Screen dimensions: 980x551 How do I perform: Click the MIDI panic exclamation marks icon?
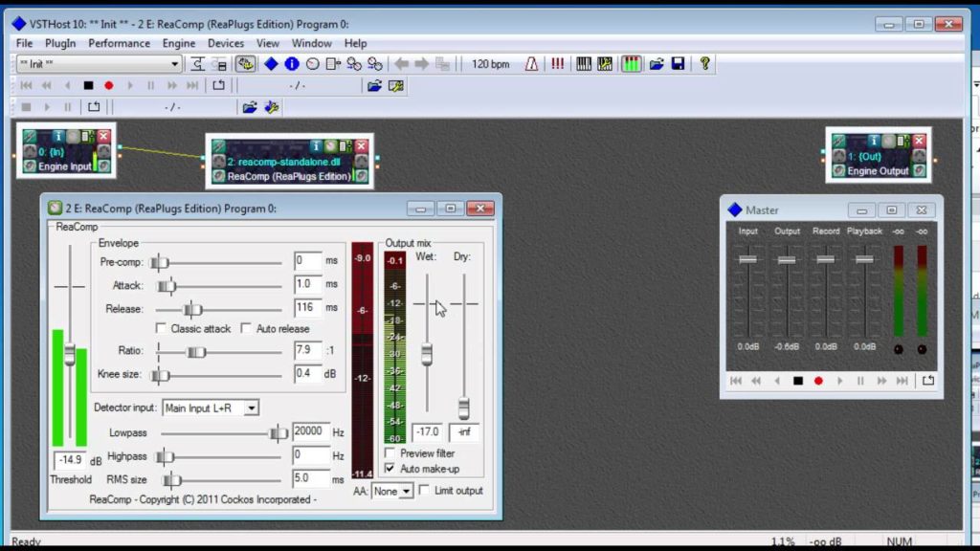tap(557, 64)
